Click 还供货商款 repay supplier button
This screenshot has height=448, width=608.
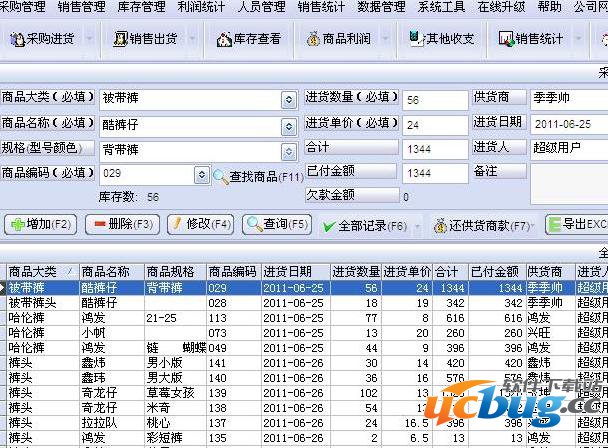(x=483, y=225)
